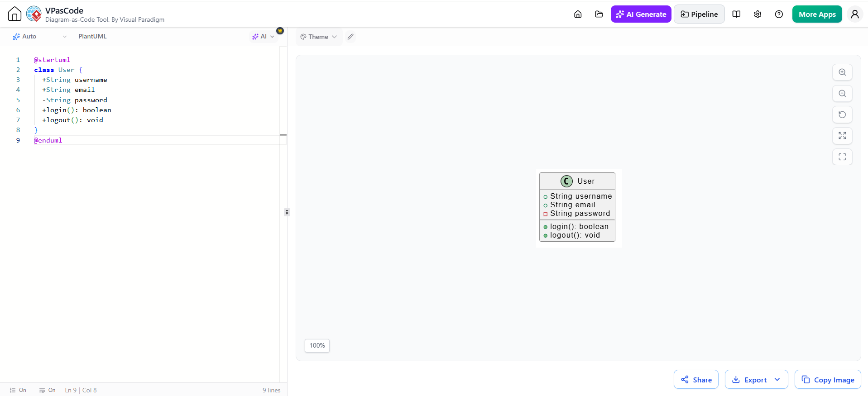The height and width of the screenshot is (396, 868).
Task: Click the panel splitter handle between editor and preview
Action: click(x=287, y=212)
